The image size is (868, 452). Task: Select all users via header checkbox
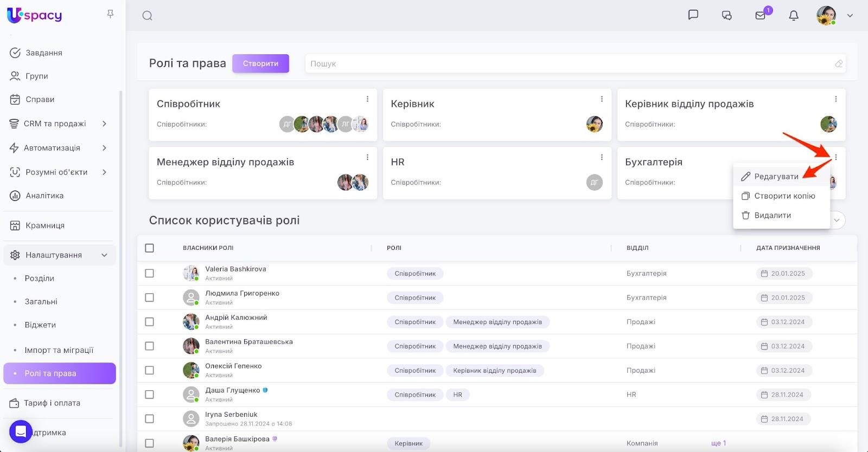(150, 248)
